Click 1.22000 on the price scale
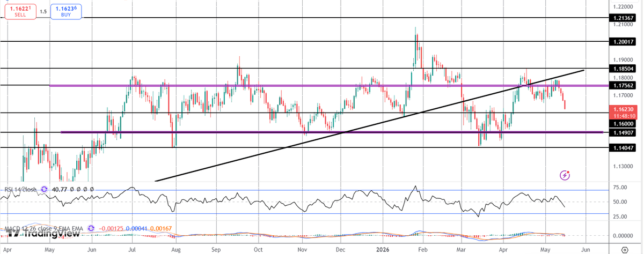The height and width of the screenshot is (254, 644). [624, 6]
